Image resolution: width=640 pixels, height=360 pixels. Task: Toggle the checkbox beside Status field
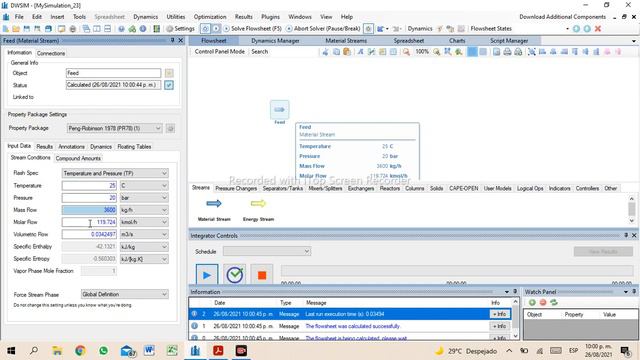point(169,85)
